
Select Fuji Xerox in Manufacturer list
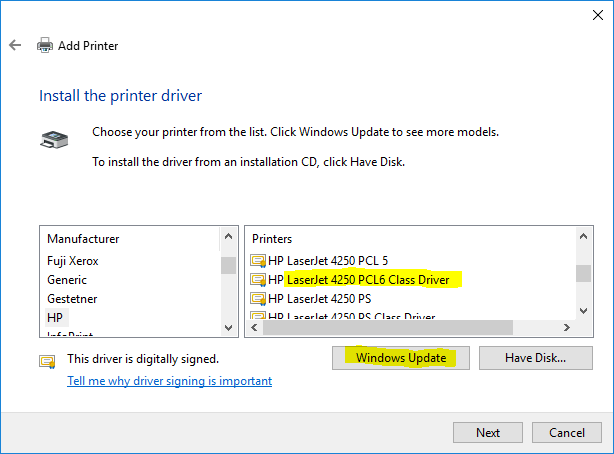click(x=73, y=261)
